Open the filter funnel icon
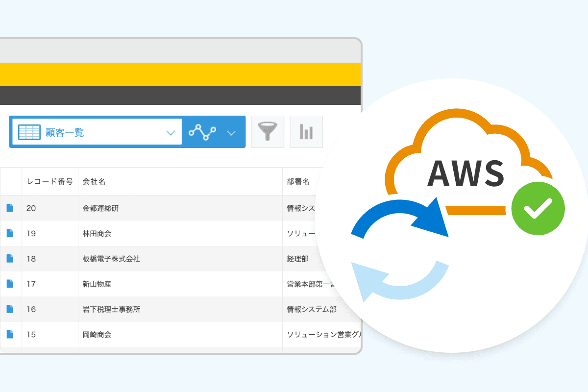 coord(268,132)
